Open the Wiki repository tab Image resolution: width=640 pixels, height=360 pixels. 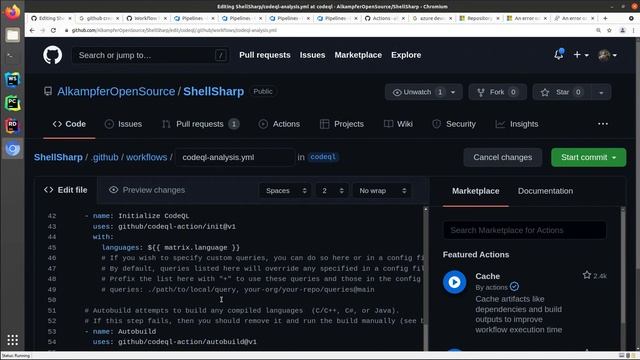pos(398,124)
